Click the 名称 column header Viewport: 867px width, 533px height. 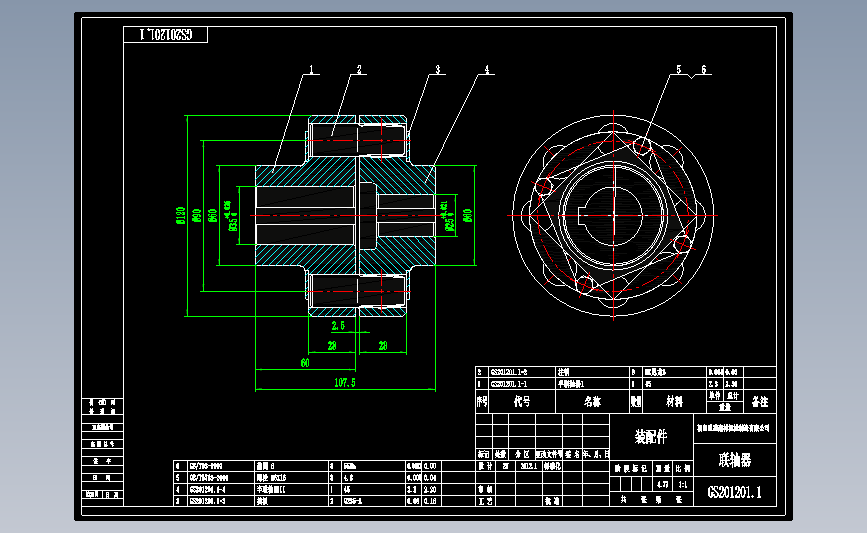(592, 401)
